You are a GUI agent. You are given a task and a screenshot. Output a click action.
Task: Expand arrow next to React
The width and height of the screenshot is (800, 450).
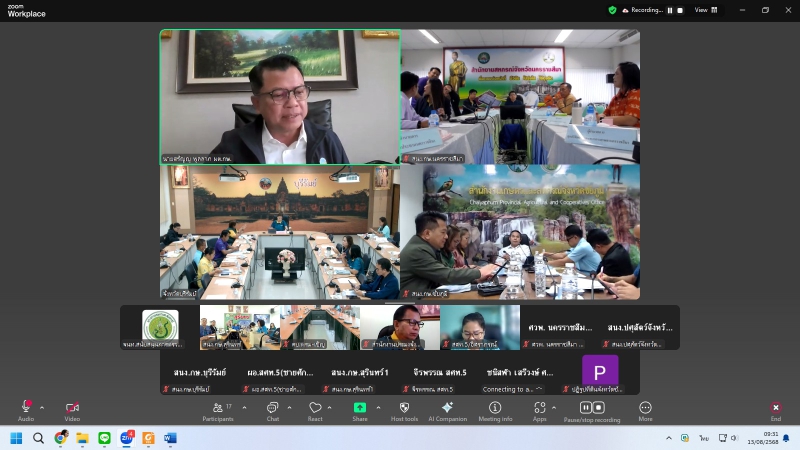[330, 408]
